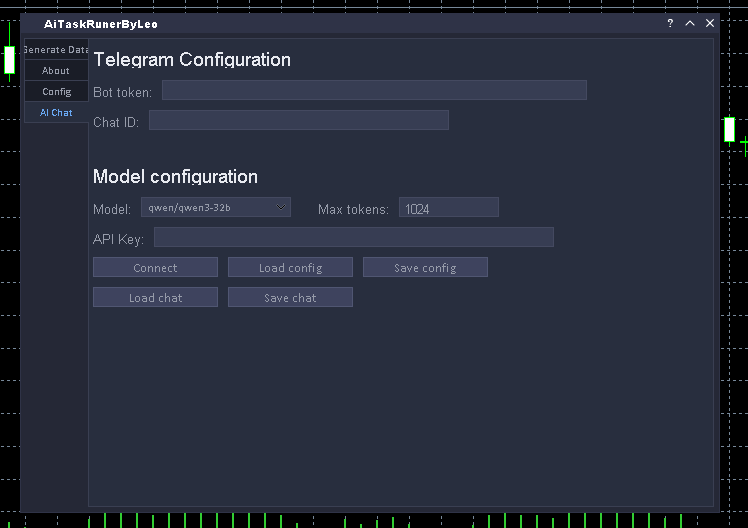Select the API Key text field

point(353,238)
